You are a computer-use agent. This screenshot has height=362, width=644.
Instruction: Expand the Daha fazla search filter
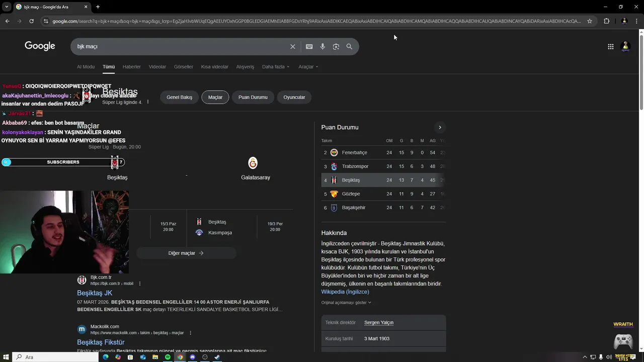click(276, 66)
